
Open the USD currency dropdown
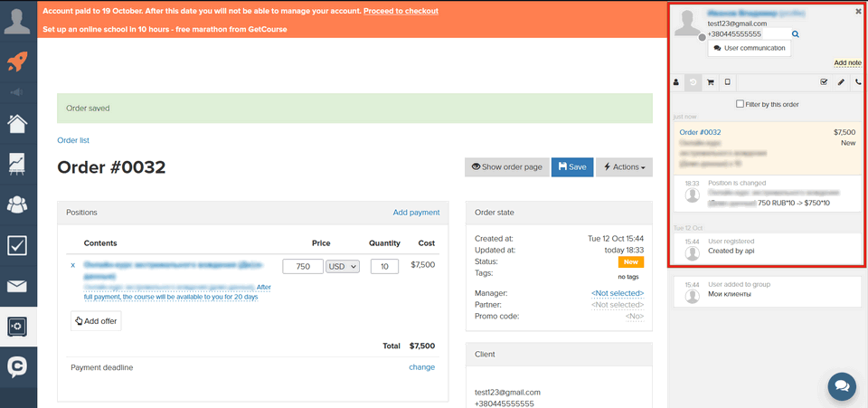click(344, 266)
